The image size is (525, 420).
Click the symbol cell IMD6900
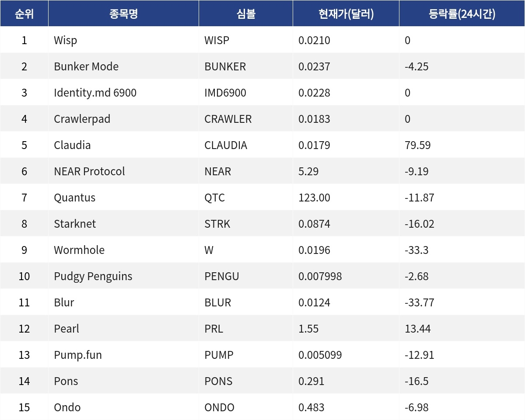225,93
